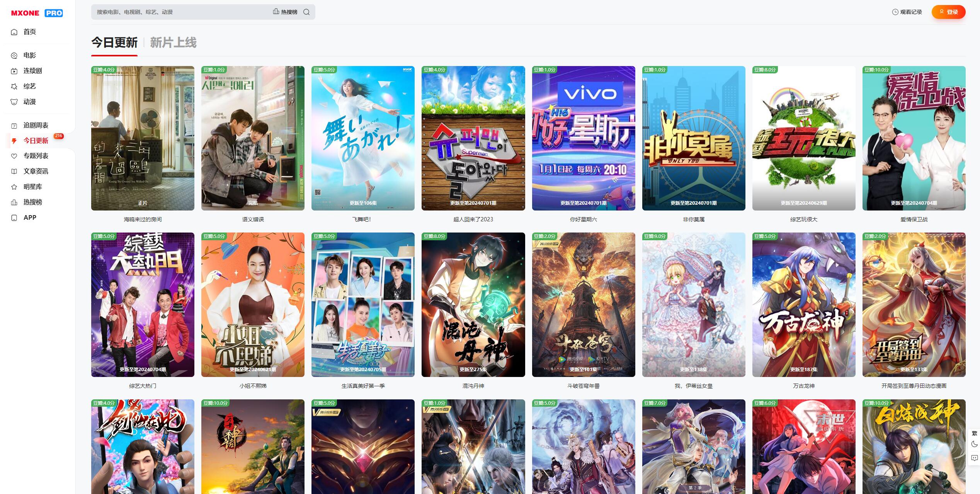980x494 pixels.
Task: Open the 百炼成神 poster in third row
Action: (x=914, y=446)
